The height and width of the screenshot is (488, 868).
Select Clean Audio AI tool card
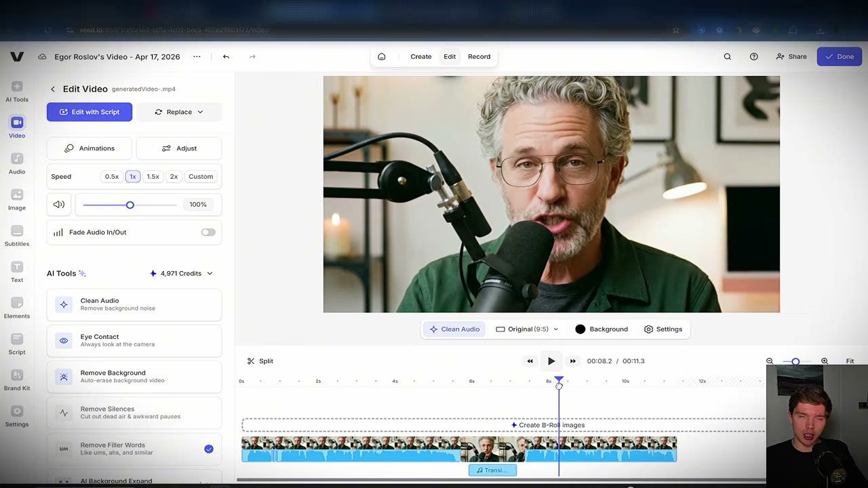(x=134, y=304)
